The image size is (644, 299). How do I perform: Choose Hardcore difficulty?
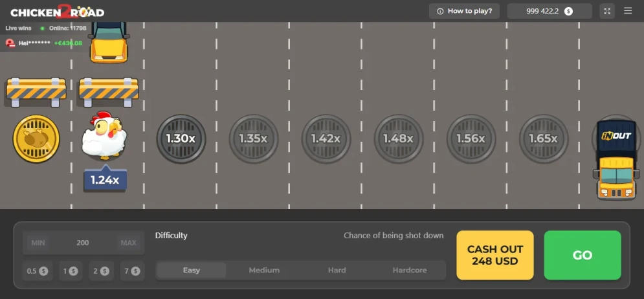[x=410, y=271]
